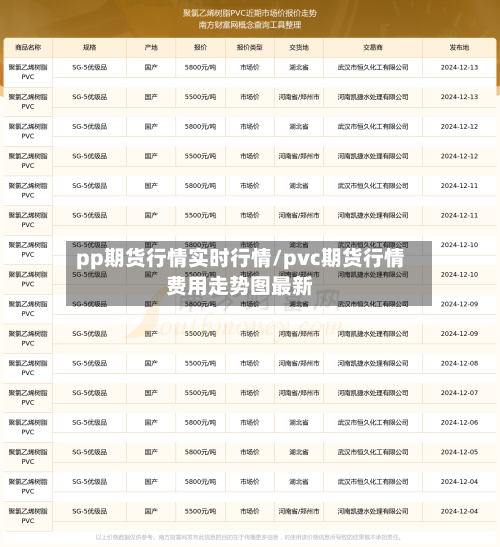Select date 2024-12-11 in the 5800元/吨 row
This screenshot has width=500, height=547.
tap(459, 186)
